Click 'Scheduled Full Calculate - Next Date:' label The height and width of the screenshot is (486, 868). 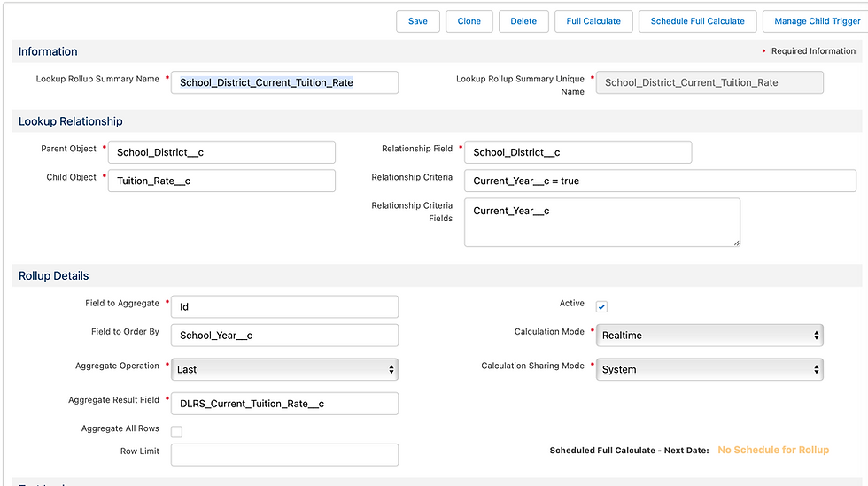click(x=629, y=451)
